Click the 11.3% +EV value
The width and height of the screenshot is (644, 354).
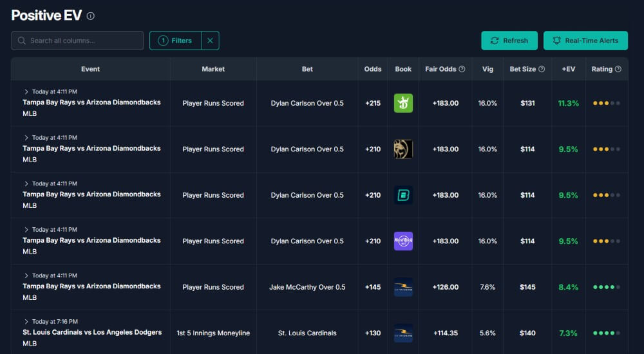pos(569,103)
